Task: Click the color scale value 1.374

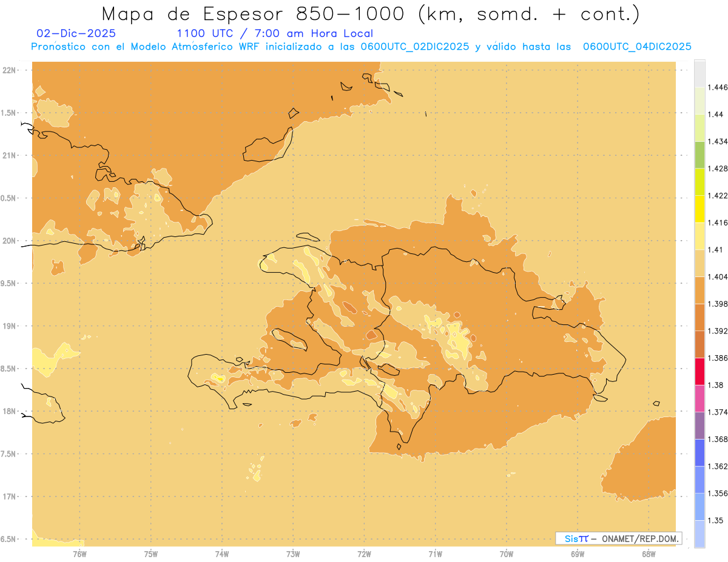Action: tap(719, 412)
